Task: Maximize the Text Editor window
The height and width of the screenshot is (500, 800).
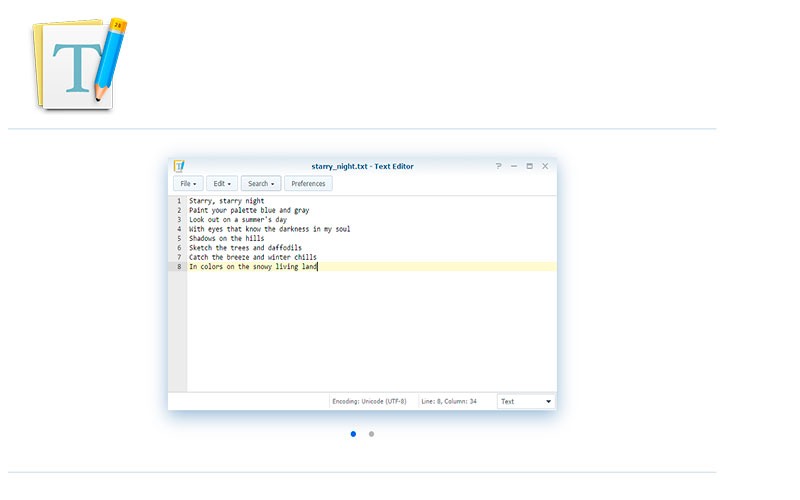Action: (x=530, y=166)
